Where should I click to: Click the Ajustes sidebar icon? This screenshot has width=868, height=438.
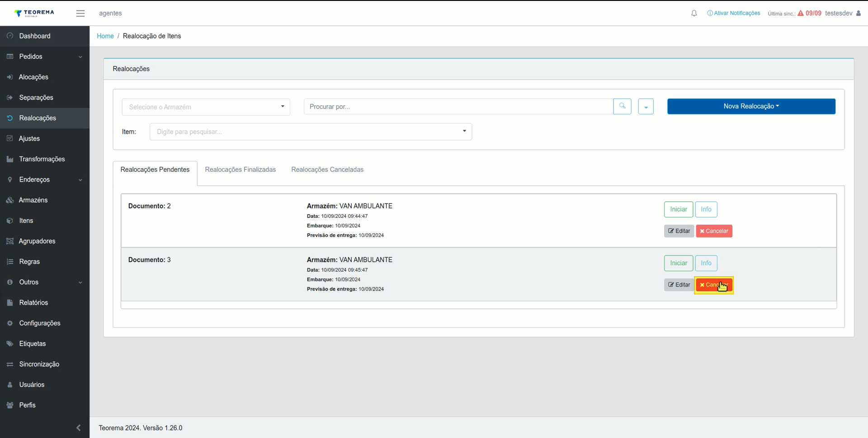10,138
